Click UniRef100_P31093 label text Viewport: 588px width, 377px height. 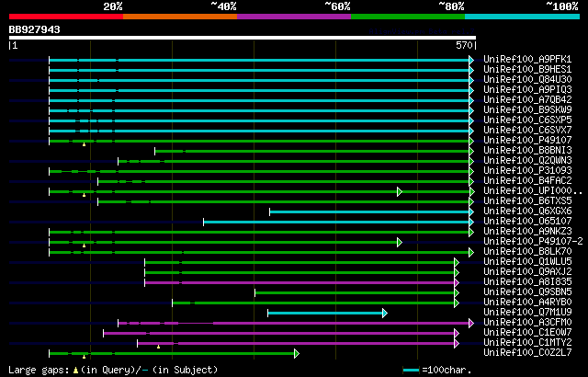pos(527,171)
